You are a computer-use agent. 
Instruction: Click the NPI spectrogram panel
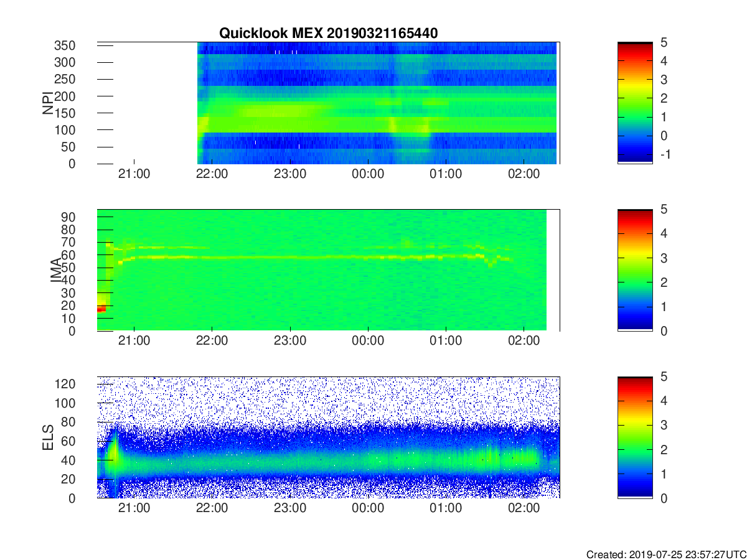(x=329, y=103)
